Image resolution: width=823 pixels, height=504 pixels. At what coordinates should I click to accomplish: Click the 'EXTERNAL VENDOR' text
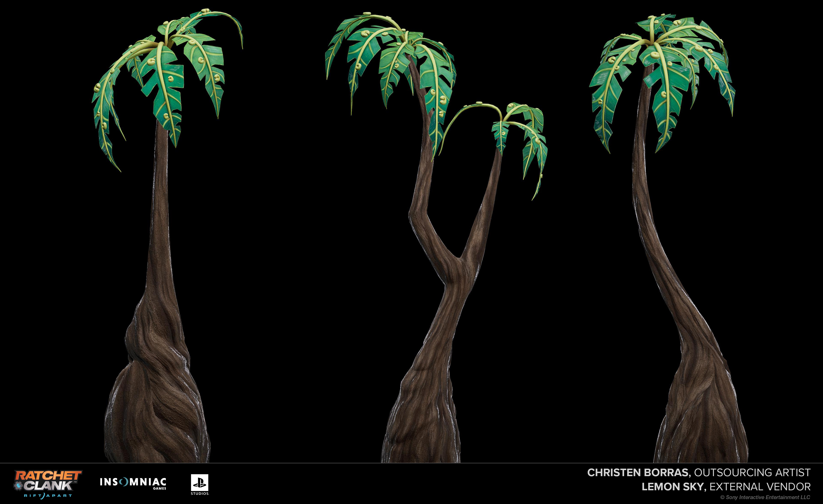coord(760,487)
